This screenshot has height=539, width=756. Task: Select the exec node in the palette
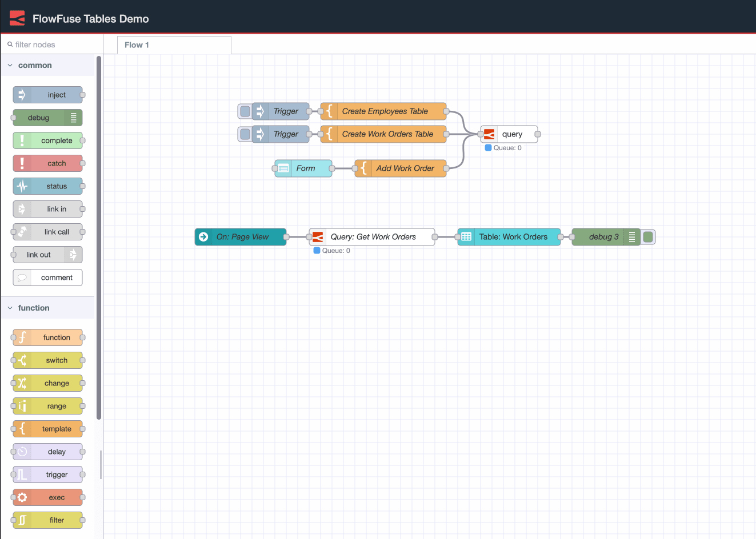point(49,497)
